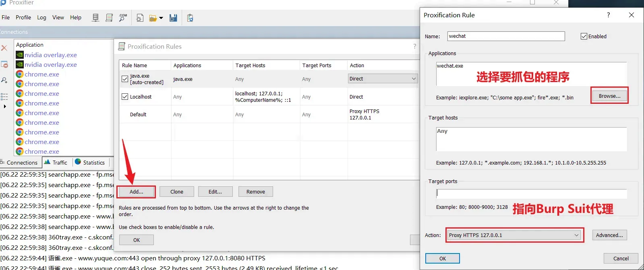Click the Browse... button

(609, 96)
